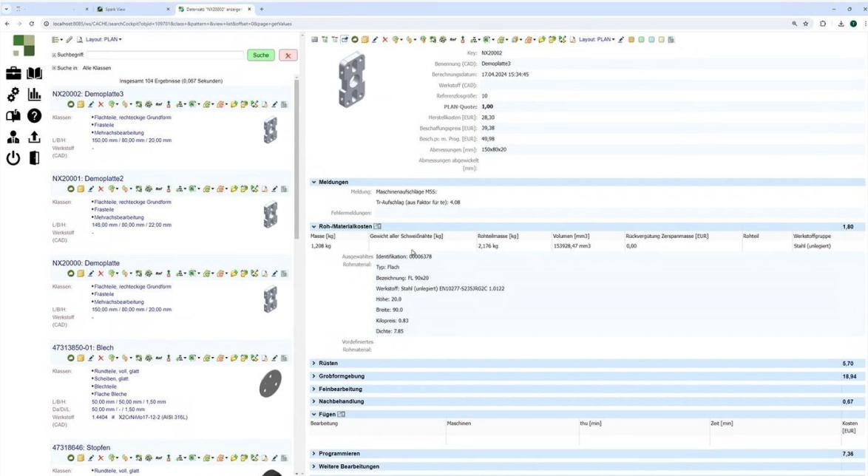Image resolution: width=868 pixels, height=476 pixels.
Task: Collapse the Meldungen section
Action: pyautogui.click(x=314, y=182)
